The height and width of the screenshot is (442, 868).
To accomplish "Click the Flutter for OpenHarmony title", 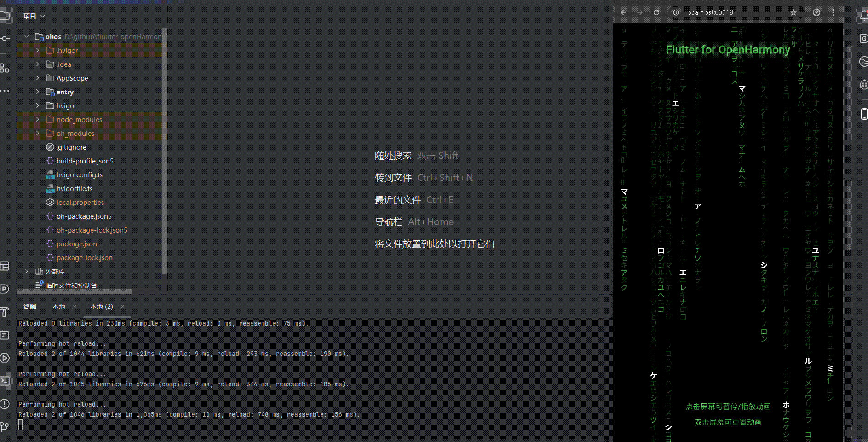I will coord(728,50).
